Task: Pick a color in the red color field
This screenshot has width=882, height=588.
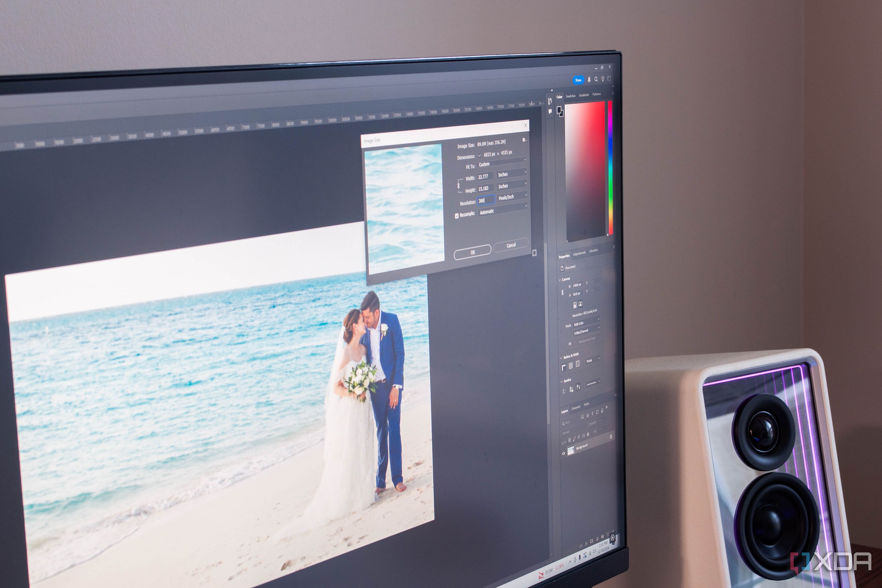Action: [585, 171]
